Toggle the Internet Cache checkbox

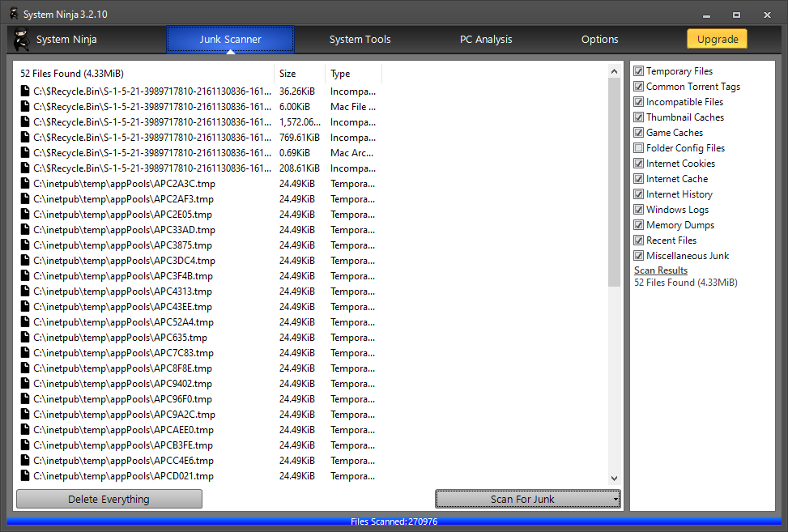point(638,179)
